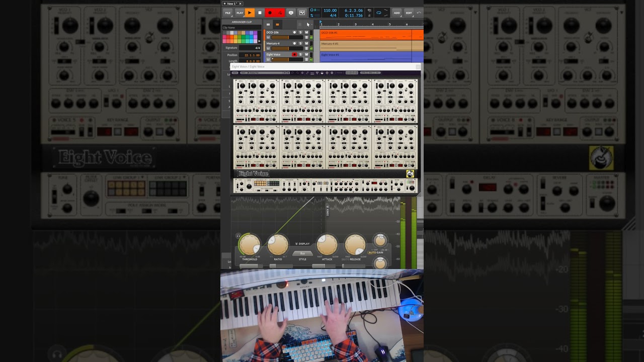Screen dimensions: 644x362
Task: Click undo arrow in Eight Voice plugin toolbar
Action: (292, 73)
